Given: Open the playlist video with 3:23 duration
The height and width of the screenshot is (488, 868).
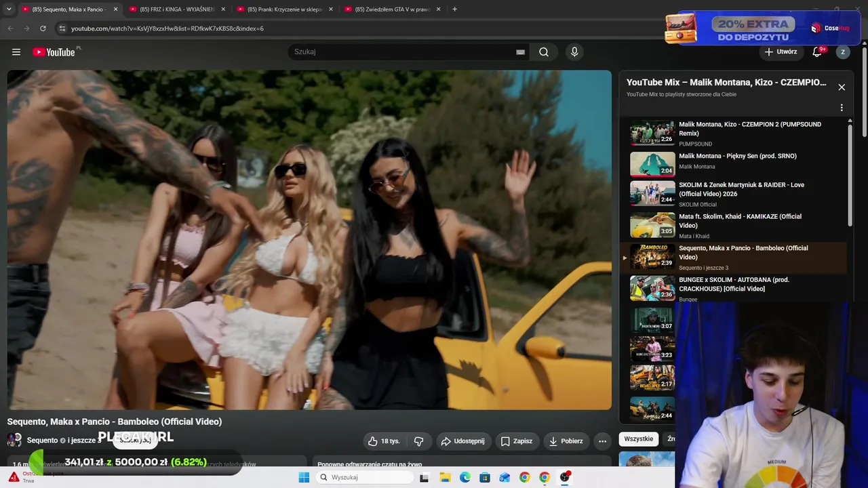Looking at the screenshot, I should click(652, 349).
